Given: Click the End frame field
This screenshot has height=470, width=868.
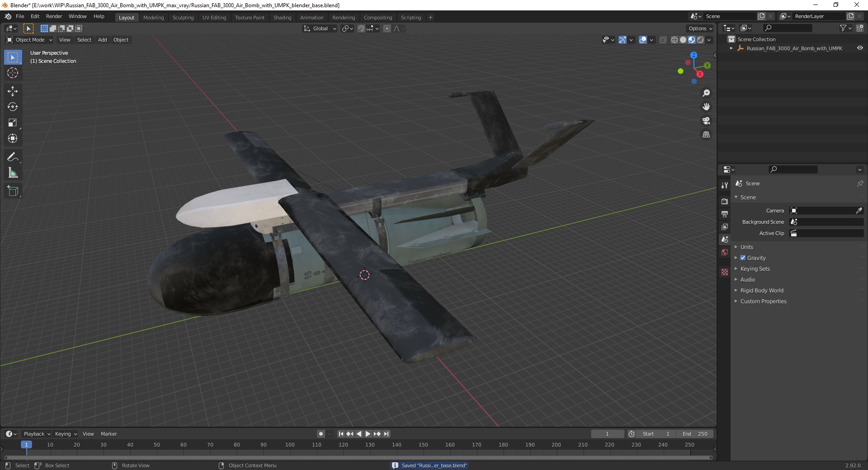Looking at the screenshot, I should [695, 434].
